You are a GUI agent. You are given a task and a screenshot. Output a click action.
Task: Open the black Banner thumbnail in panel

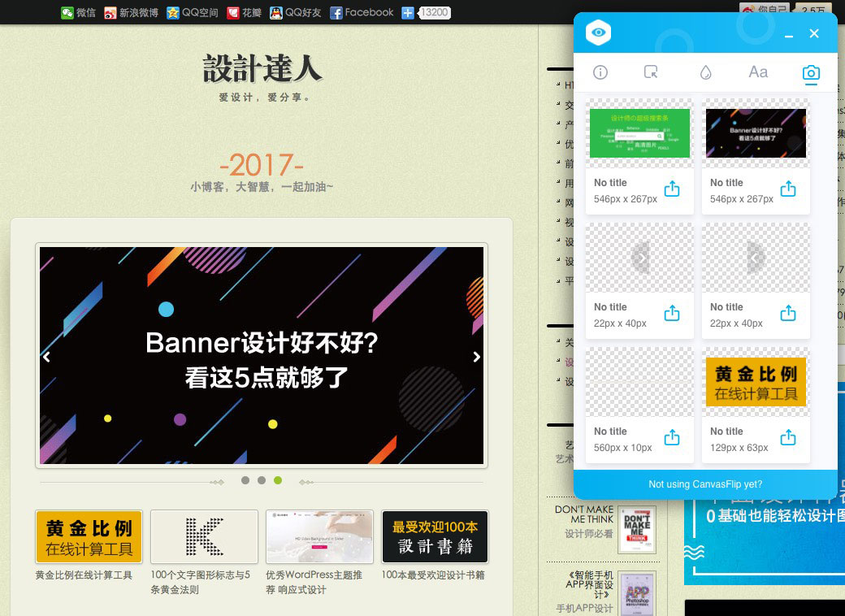point(756,133)
